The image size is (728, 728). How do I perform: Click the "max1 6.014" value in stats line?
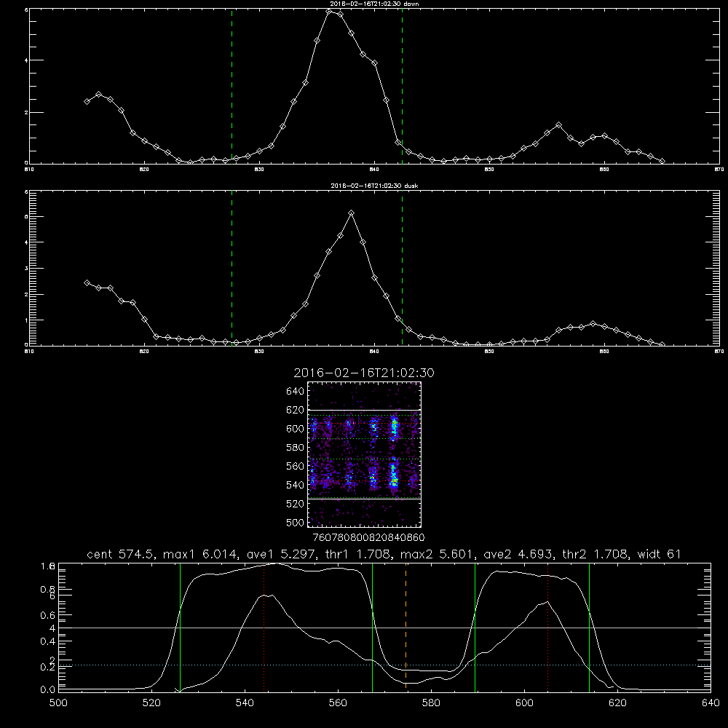pos(199,554)
